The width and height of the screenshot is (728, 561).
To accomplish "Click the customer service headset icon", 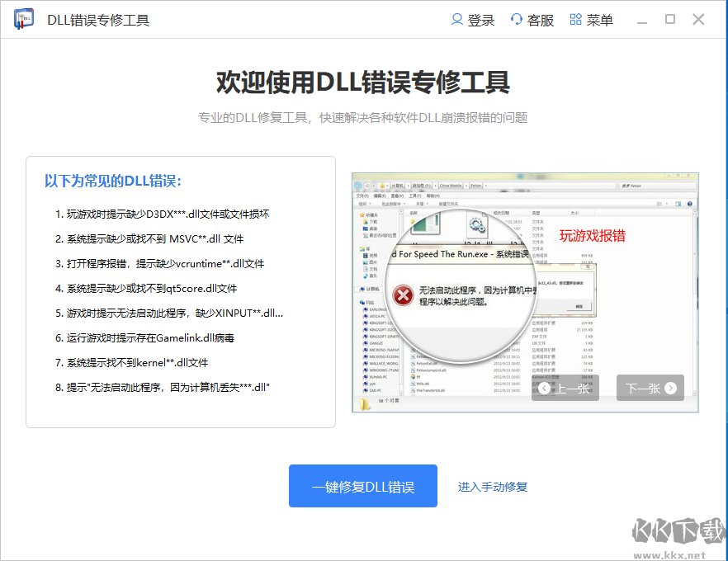I will [x=517, y=20].
